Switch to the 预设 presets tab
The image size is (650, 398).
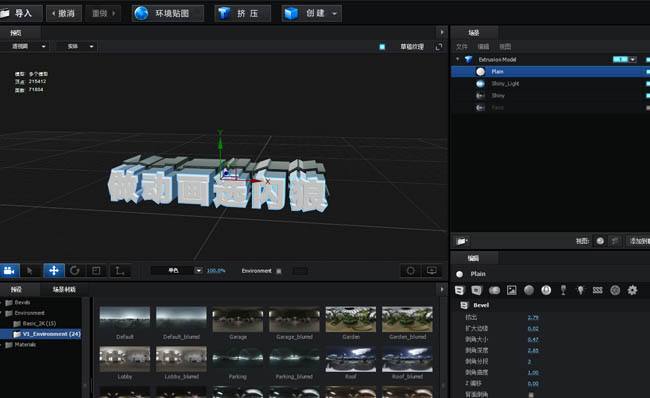pyautogui.click(x=17, y=289)
